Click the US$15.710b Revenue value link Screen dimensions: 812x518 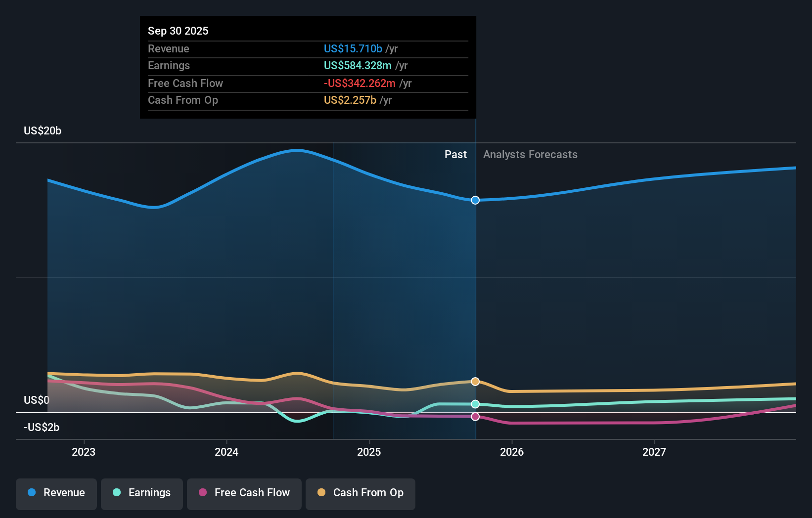(x=353, y=48)
